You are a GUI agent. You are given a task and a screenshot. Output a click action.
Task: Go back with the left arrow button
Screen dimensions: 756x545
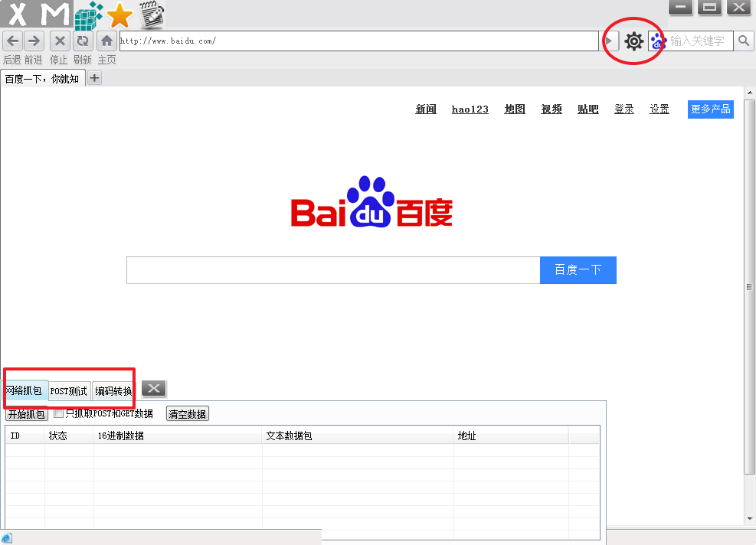point(13,41)
